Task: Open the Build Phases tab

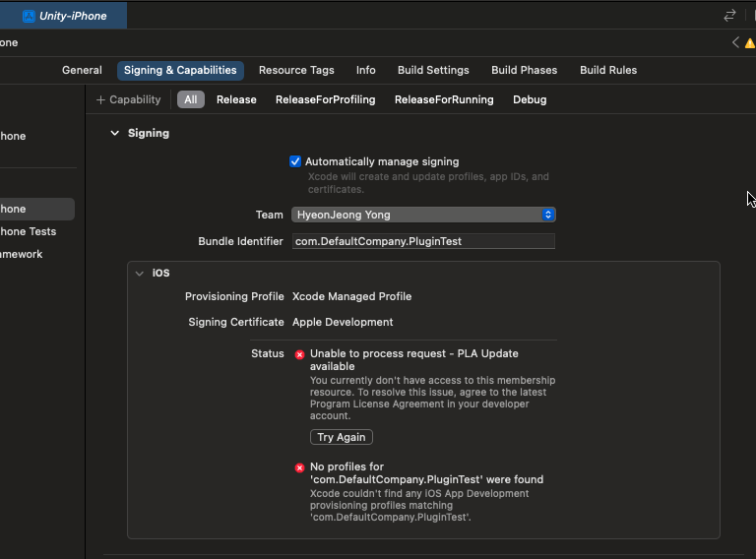Action: coord(524,70)
